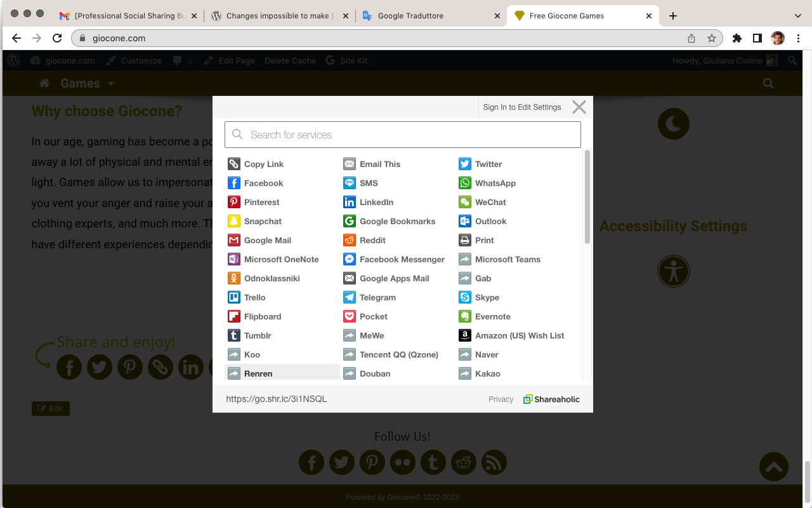The image size is (812, 508).
Task: Switch to the Professional Social Sharing Gmail tab
Action: [x=128, y=16]
